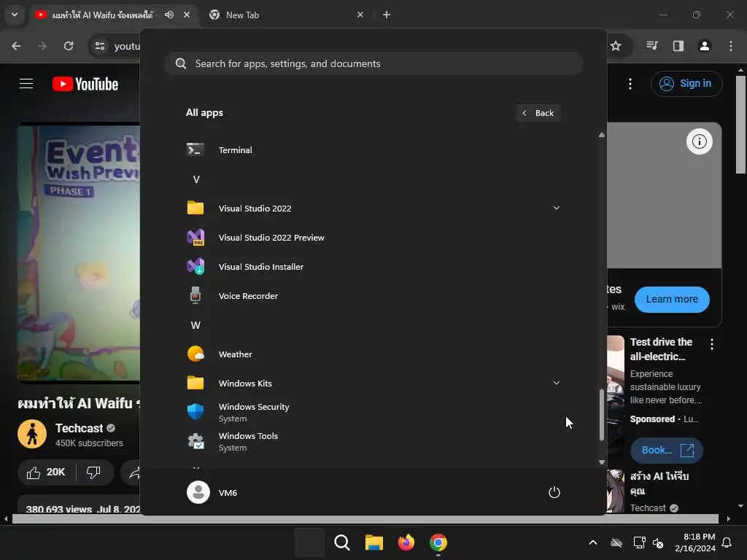Click the suggested Techcast video thumbnail
This screenshot has height=560, width=747.
click(616, 491)
